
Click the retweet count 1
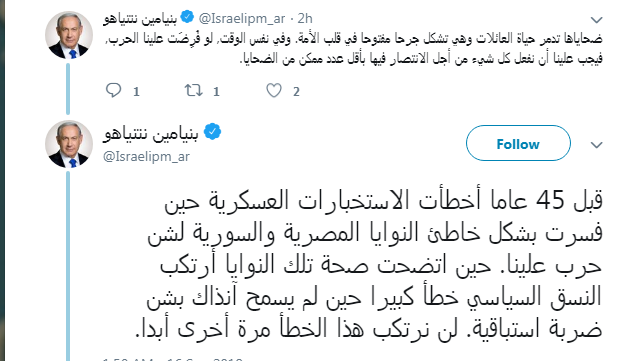(x=216, y=92)
